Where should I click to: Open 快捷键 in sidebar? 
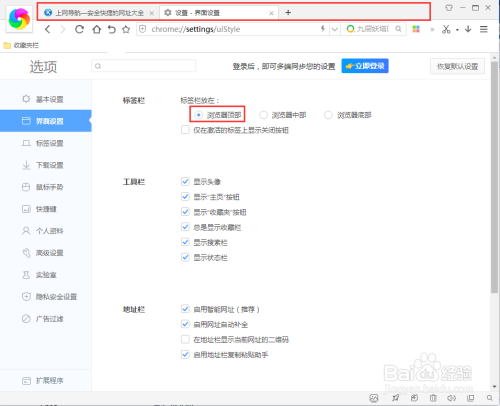point(46,209)
